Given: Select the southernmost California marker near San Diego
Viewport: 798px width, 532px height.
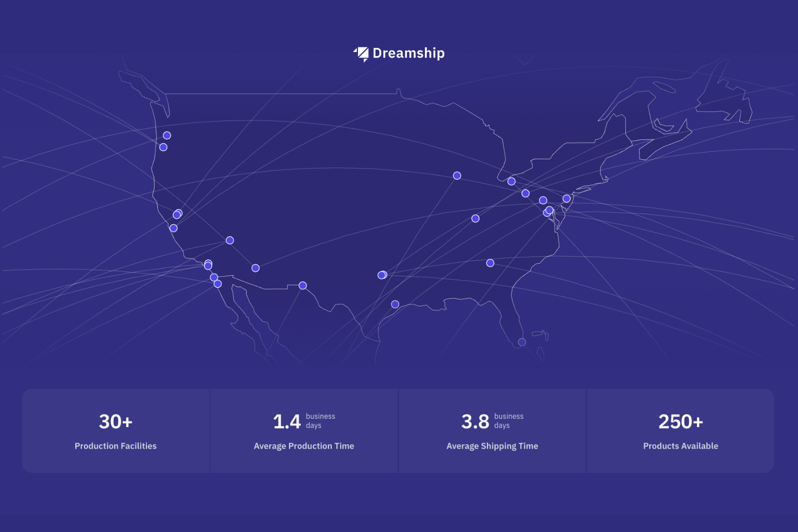Looking at the screenshot, I should [x=218, y=284].
